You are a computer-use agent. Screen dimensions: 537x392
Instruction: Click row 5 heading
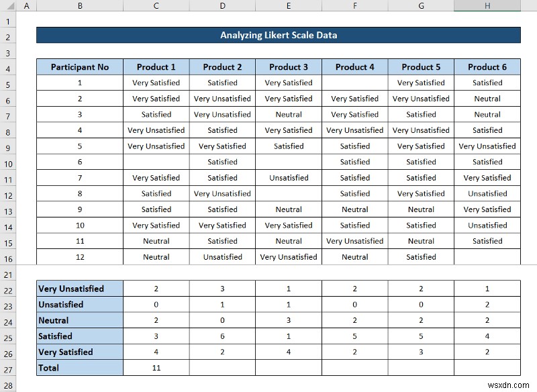point(8,83)
